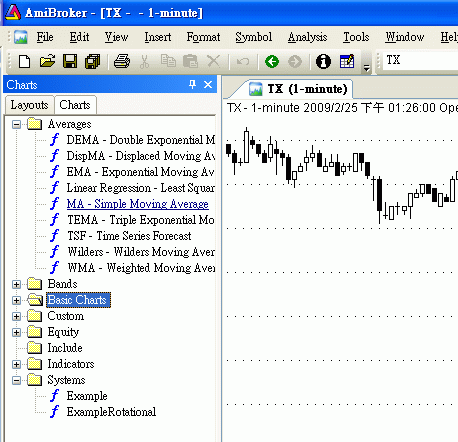Image resolution: width=458 pixels, height=442 pixels.
Task: Click the New document toolbar icon
Action: [x=24, y=62]
